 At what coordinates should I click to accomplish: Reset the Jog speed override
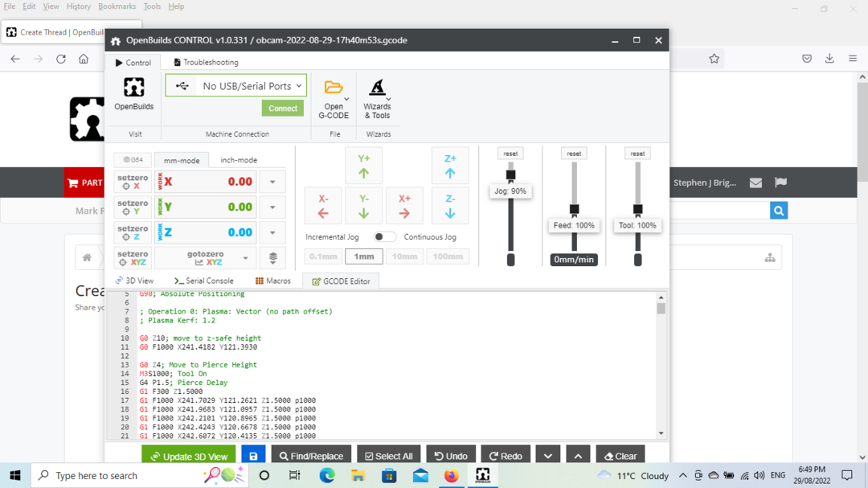point(510,154)
